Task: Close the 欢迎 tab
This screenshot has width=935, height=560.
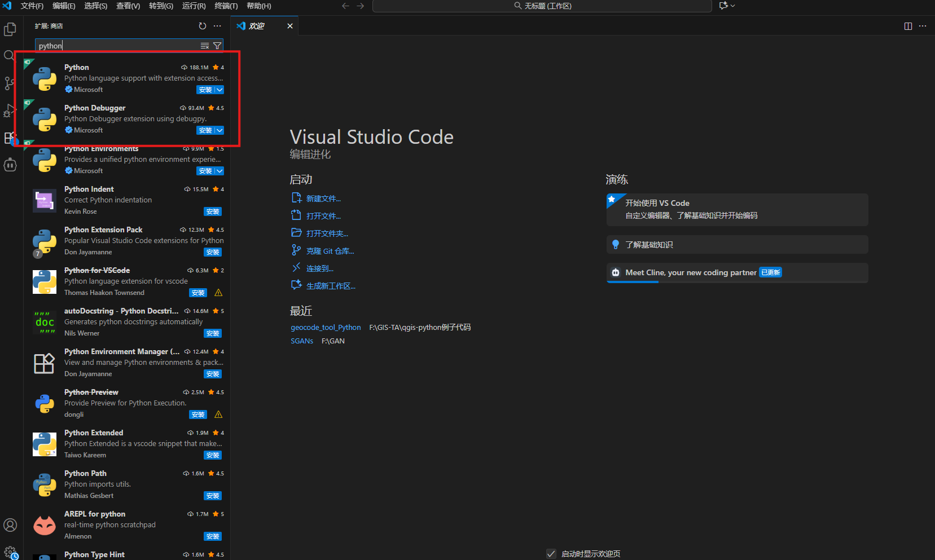Action: 290,26
